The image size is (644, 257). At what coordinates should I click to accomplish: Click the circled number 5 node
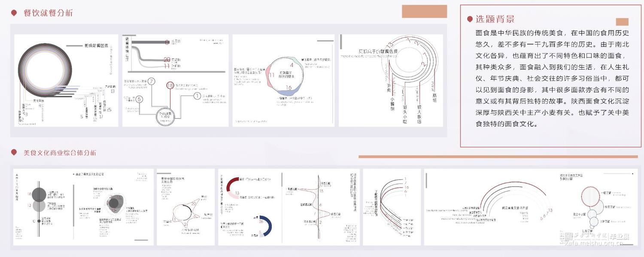coord(139,99)
